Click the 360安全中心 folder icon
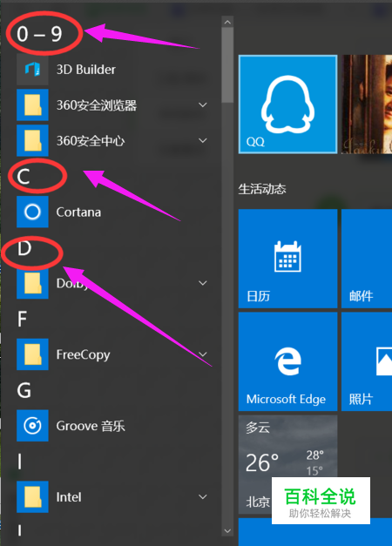The width and height of the screenshot is (392, 546). coord(32,140)
